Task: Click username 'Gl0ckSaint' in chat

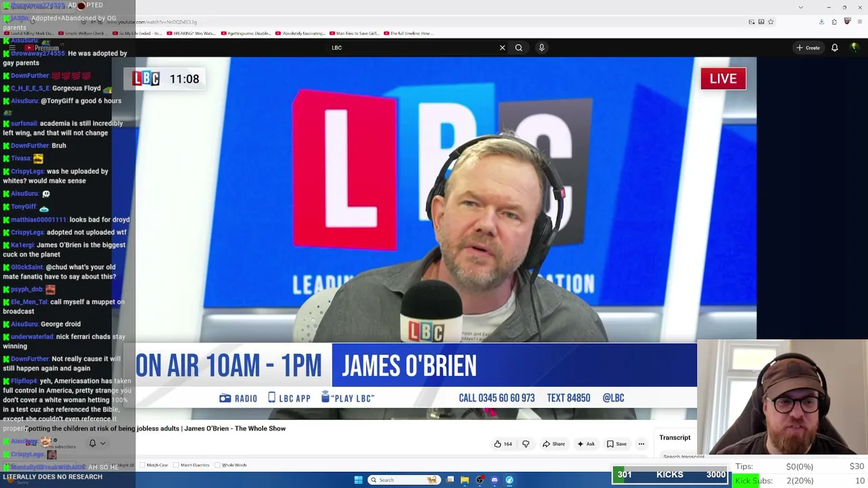Action: [27, 267]
